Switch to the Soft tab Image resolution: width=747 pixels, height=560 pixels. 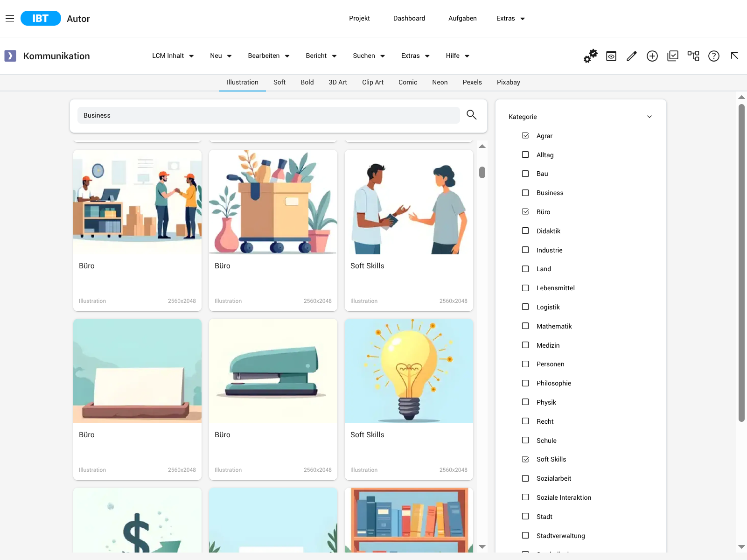click(279, 83)
